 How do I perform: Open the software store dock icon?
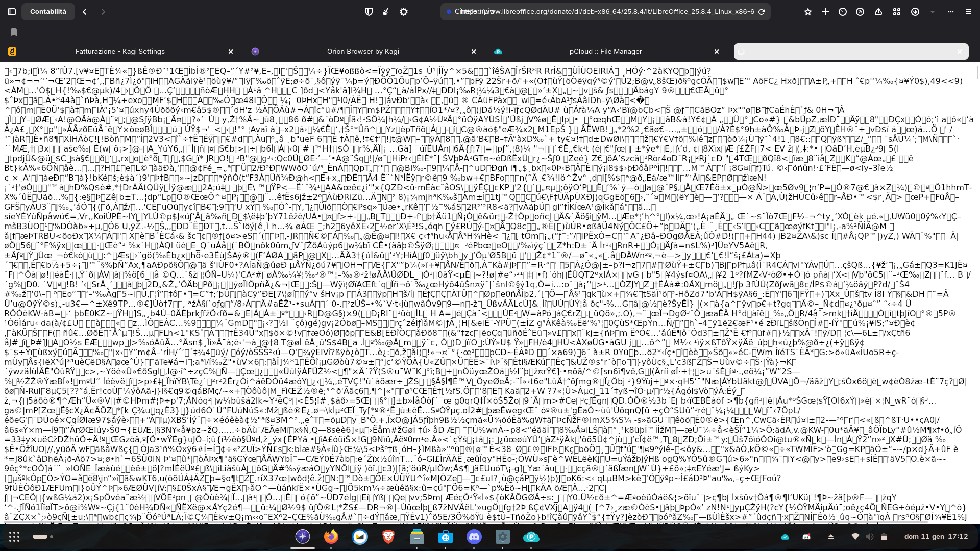pyautogui.click(x=446, y=537)
